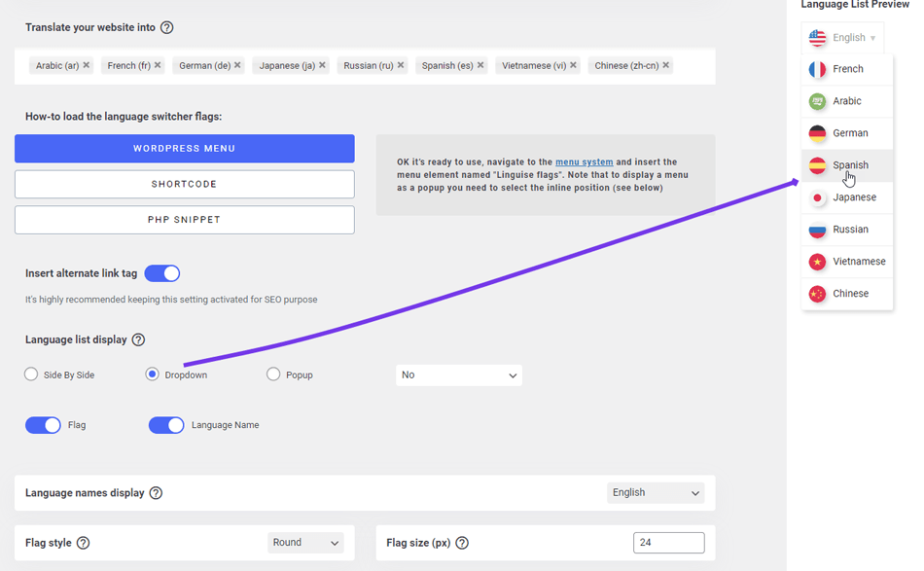Toggle Insert alternate link tag switch
The image size is (924, 571).
[162, 273]
